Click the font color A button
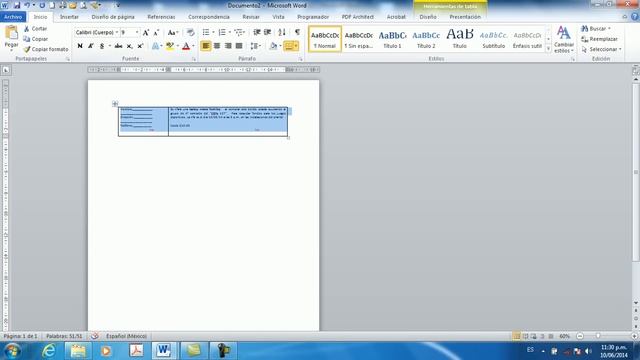This screenshot has width=640, height=360. pos(186,46)
